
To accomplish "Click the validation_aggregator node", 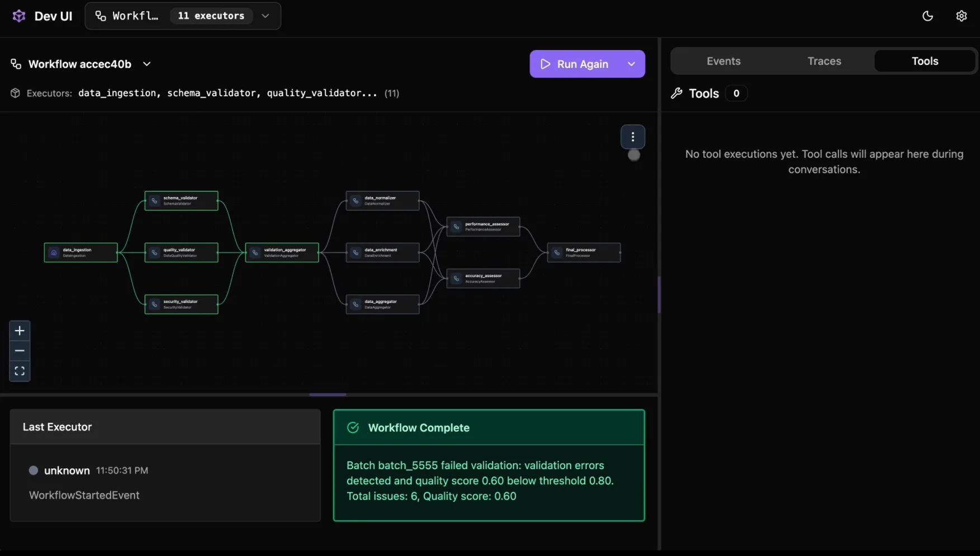I will click(282, 253).
